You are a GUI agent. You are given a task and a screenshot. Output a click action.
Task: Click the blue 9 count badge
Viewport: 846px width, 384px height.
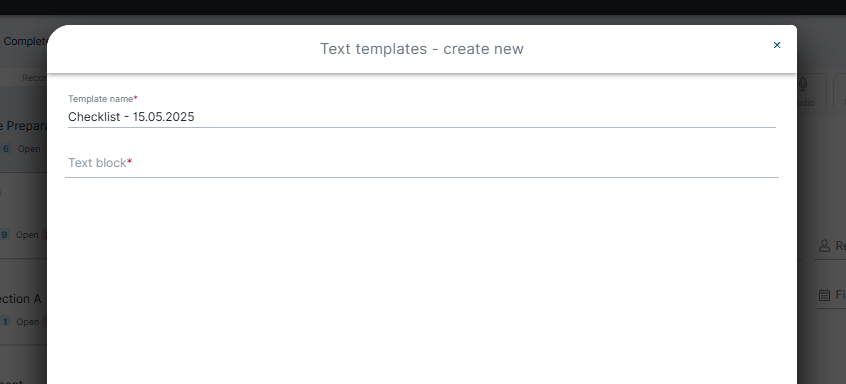pyautogui.click(x=4, y=235)
